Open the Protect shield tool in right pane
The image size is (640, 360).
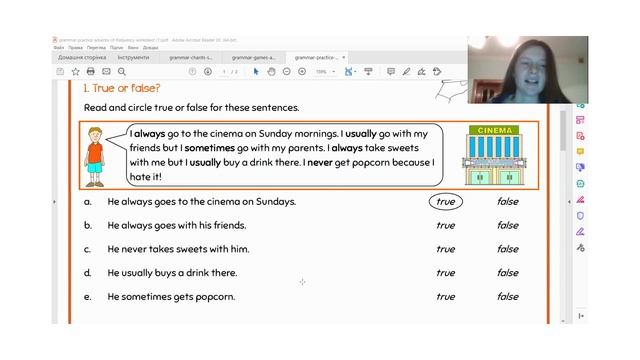point(580,216)
